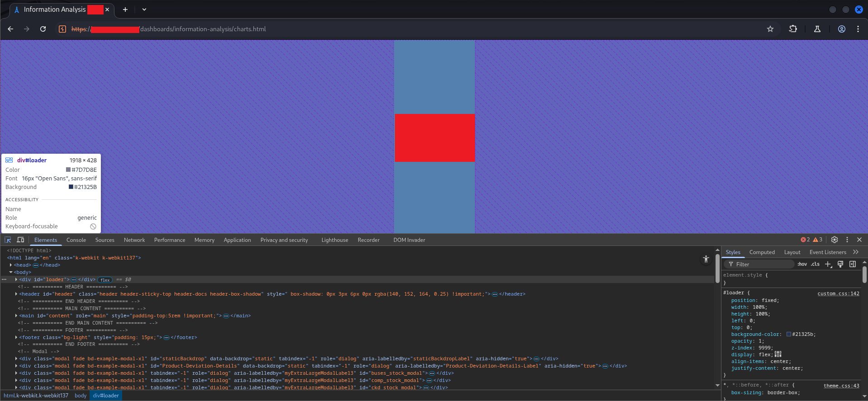Open the DOM Invader tab

409,240
